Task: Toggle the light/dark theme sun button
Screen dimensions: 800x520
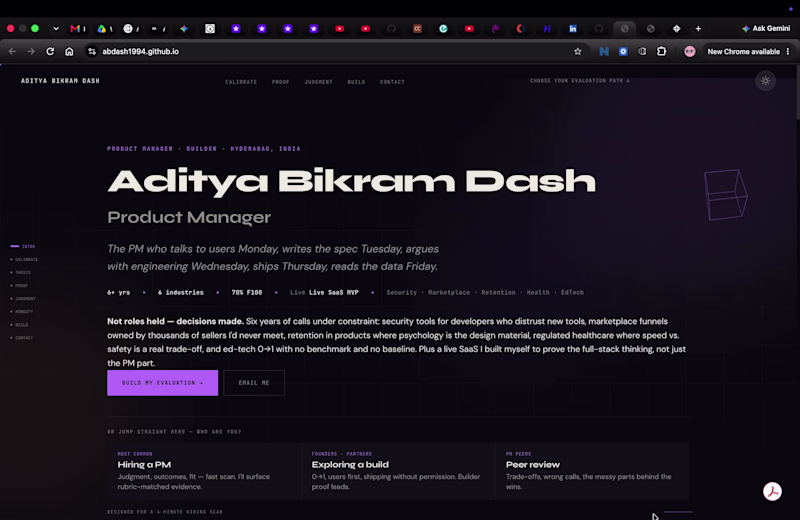Action: click(765, 81)
